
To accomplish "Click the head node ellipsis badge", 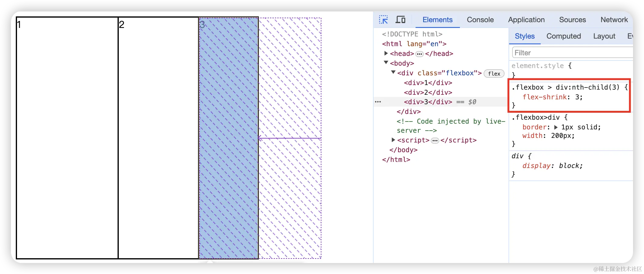I will (x=420, y=54).
